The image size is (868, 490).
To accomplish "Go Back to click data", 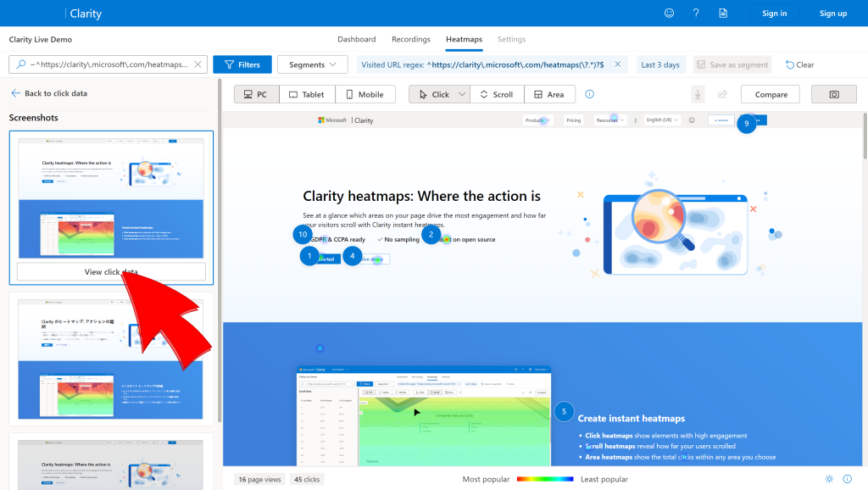I will pos(48,93).
